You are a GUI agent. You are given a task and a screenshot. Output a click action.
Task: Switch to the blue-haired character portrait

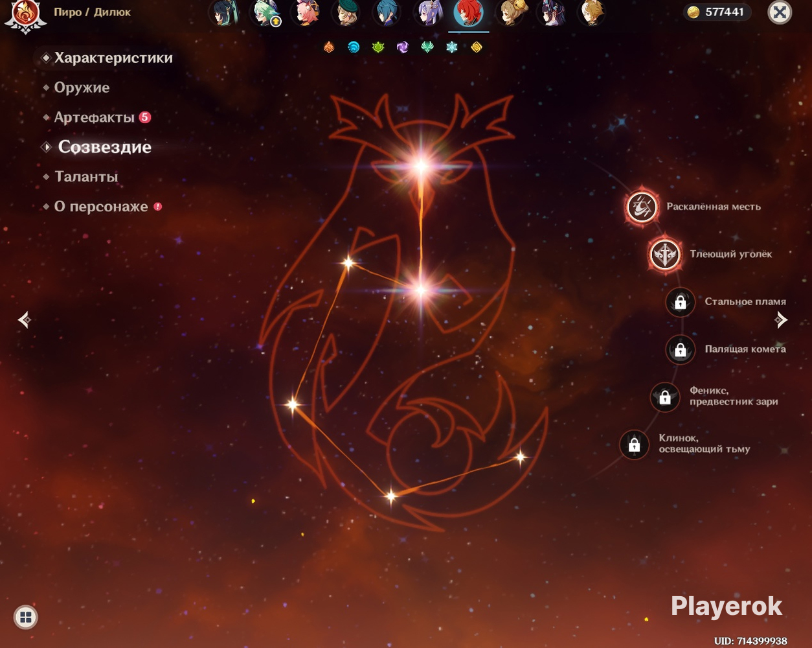pos(387,13)
